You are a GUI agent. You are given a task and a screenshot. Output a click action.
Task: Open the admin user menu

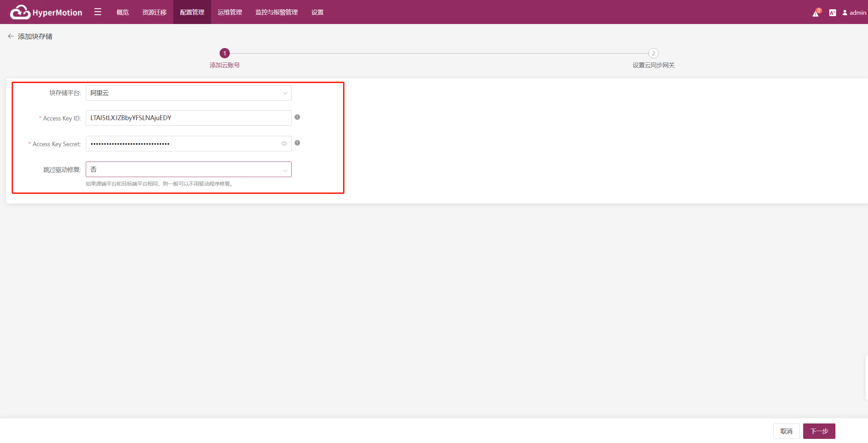click(854, 13)
